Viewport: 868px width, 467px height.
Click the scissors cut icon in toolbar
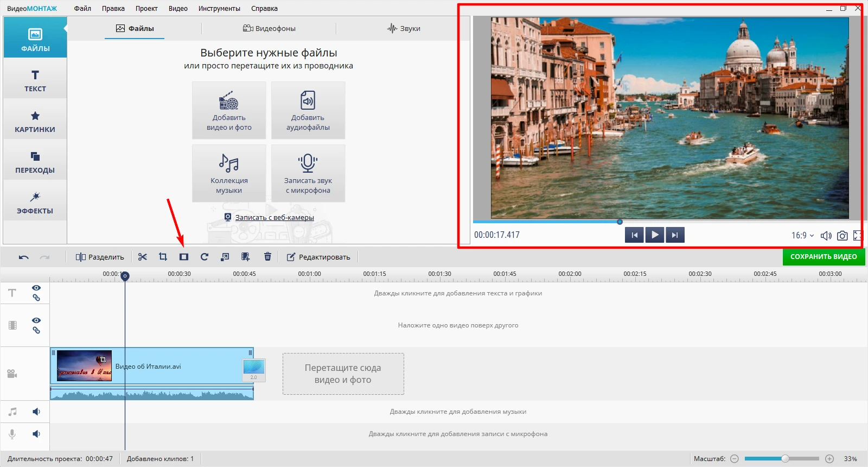(x=143, y=257)
